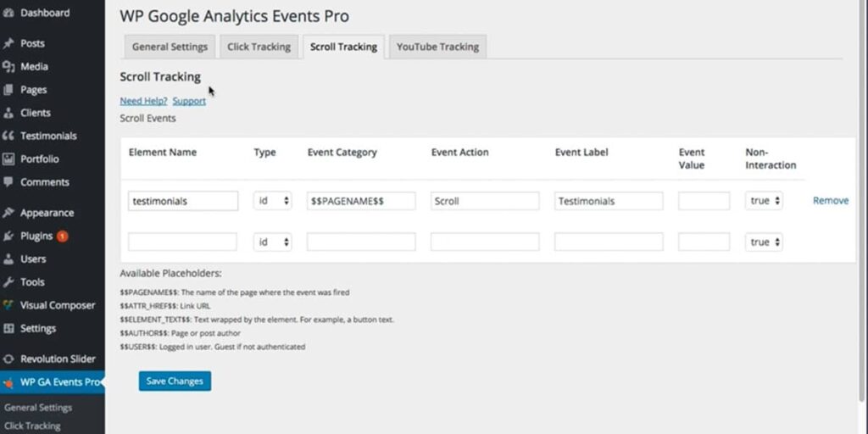Screen dimensions: 868x434
Task: Click the empty Event Action field
Action: click(x=485, y=242)
